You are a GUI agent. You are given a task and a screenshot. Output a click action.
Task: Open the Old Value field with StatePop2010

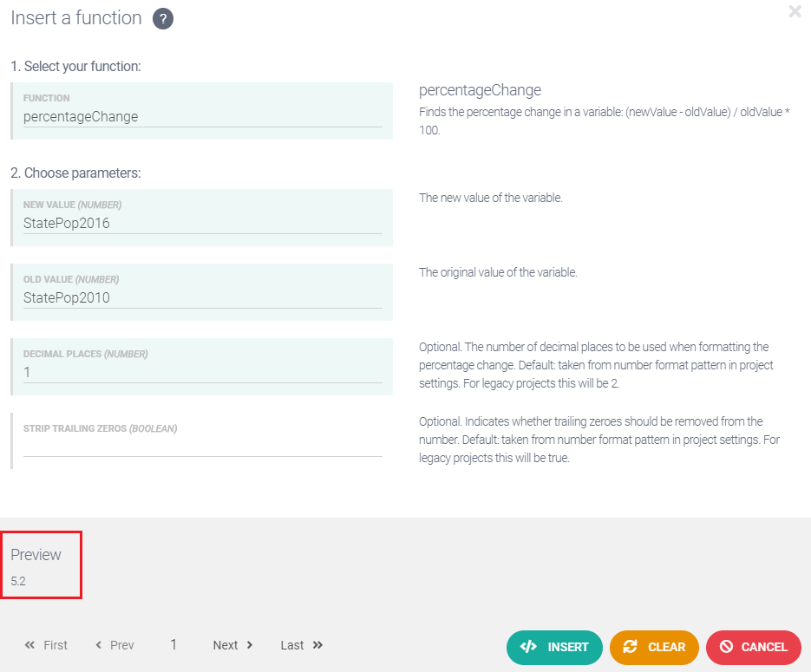point(202,298)
